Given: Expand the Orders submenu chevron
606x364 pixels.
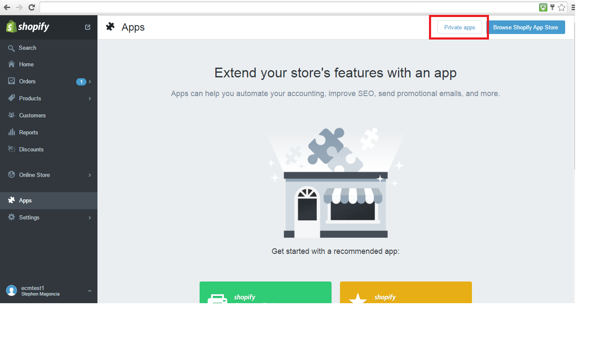Looking at the screenshot, I should tap(90, 82).
